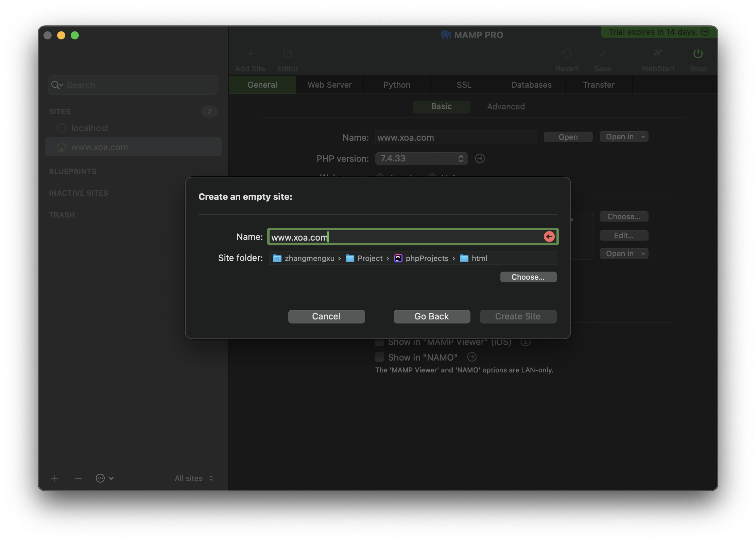
Task: Toggle Show in MAMP Viewer checkbox
Action: (379, 342)
